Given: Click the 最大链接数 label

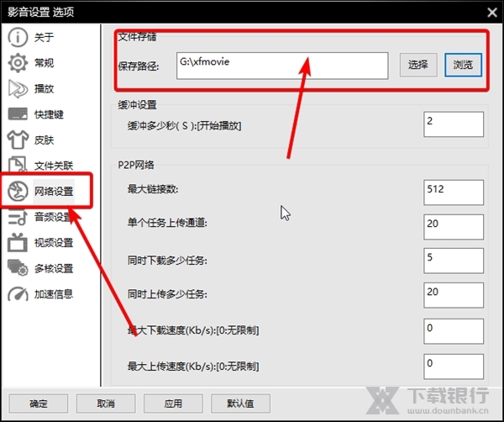Looking at the screenshot, I should point(153,189).
